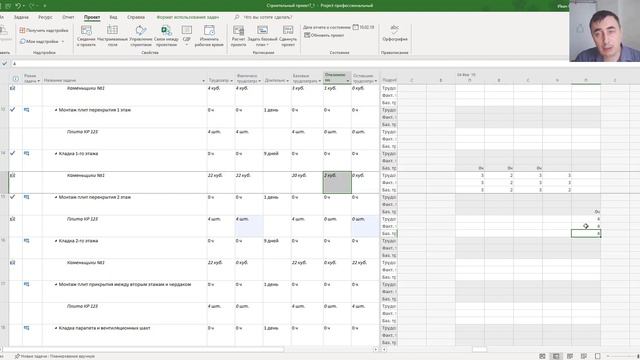Image resolution: width=640 pixels, height=360 pixels.
Task: Confirm entry with the checkmark in entry bar
Action: tap(4, 64)
